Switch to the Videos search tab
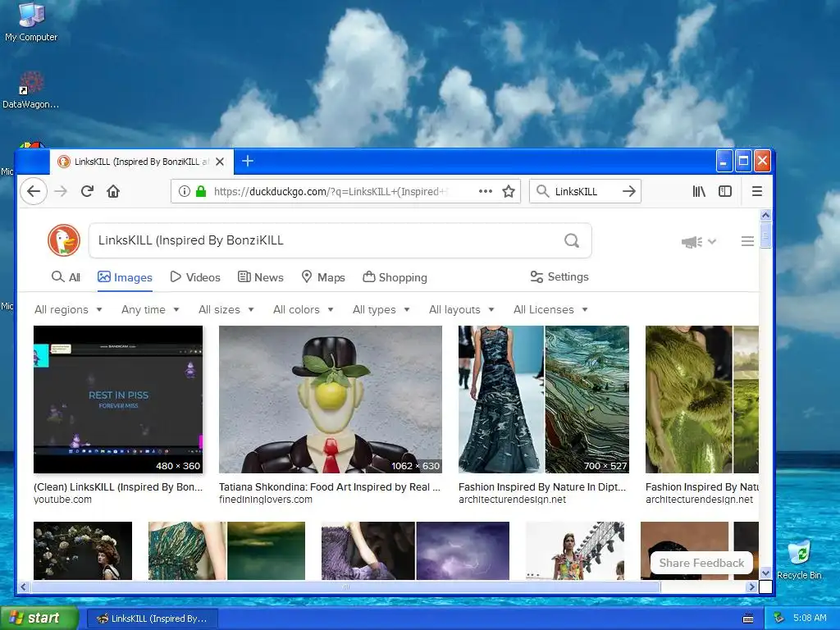This screenshot has height=630, width=840. click(195, 277)
